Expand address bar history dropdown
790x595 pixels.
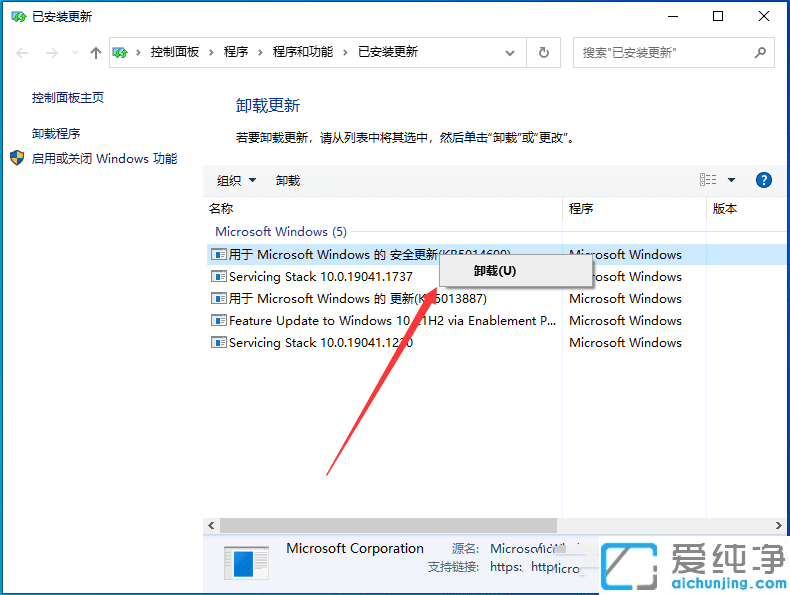coord(510,52)
